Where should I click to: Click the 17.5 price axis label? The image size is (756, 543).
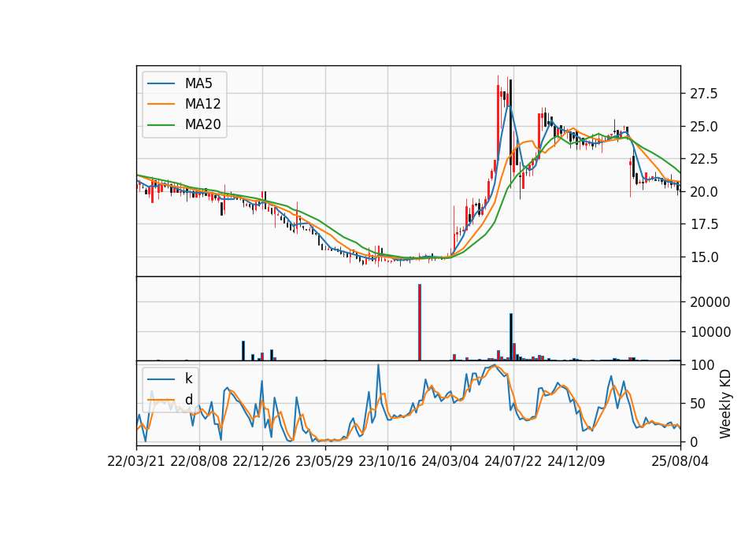[x=704, y=224]
